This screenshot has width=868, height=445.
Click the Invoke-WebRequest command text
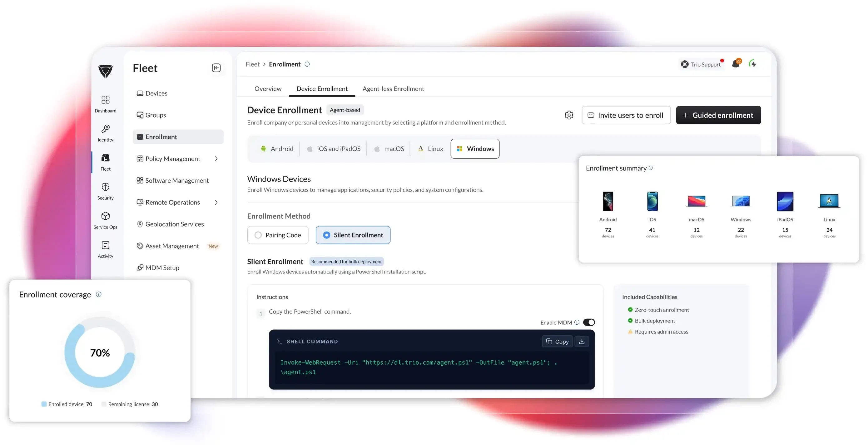tap(419, 367)
